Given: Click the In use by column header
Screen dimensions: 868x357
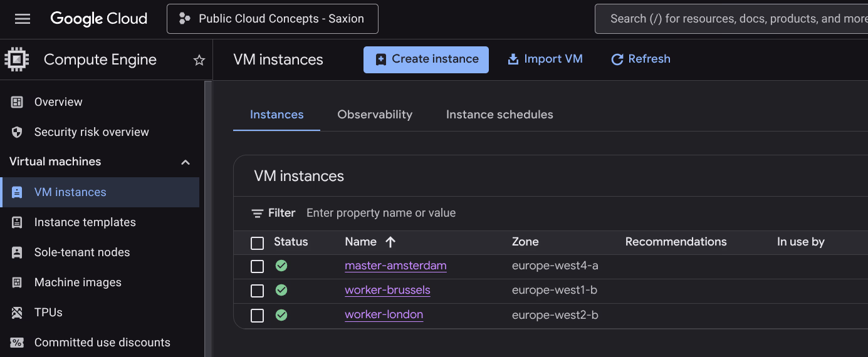Looking at the screenshot, I should pos(801,242).
